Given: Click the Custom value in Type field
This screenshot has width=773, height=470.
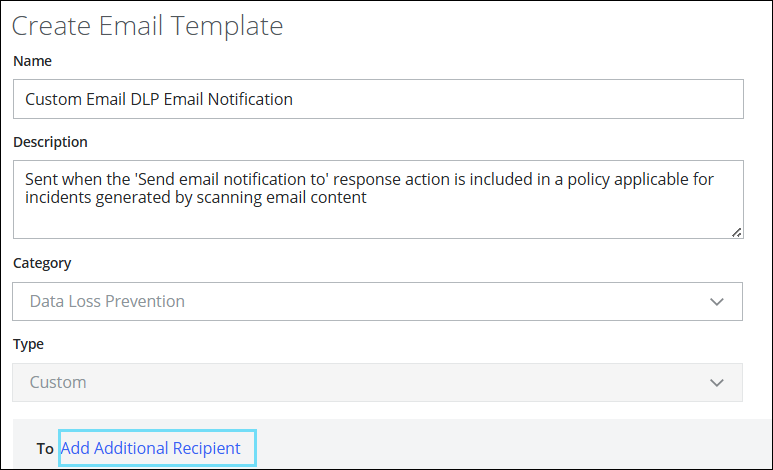Looking at the screenshot, I should click(58, 382).
